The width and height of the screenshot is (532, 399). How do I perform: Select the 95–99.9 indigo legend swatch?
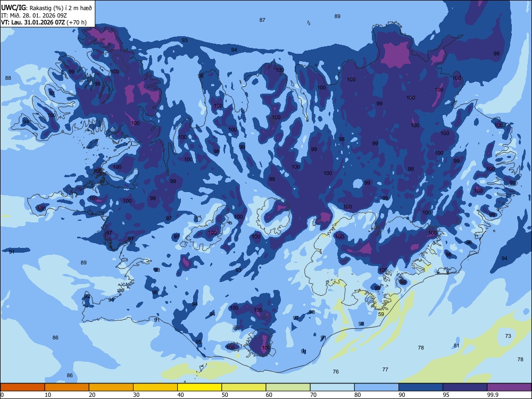click(x=465, y=387)
